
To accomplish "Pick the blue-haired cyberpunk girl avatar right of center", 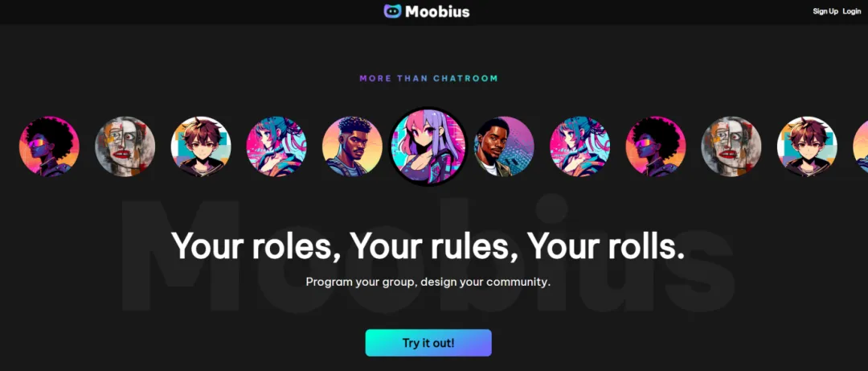I will coord(580,146).
